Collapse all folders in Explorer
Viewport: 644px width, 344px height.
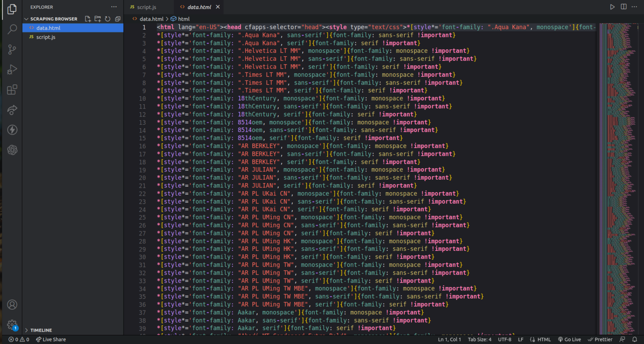(x=118, y=19)
